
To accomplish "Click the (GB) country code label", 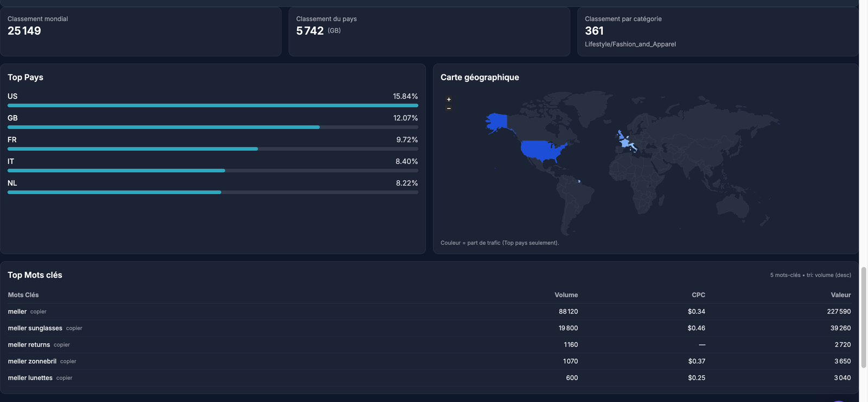I will tap(334, 31).
